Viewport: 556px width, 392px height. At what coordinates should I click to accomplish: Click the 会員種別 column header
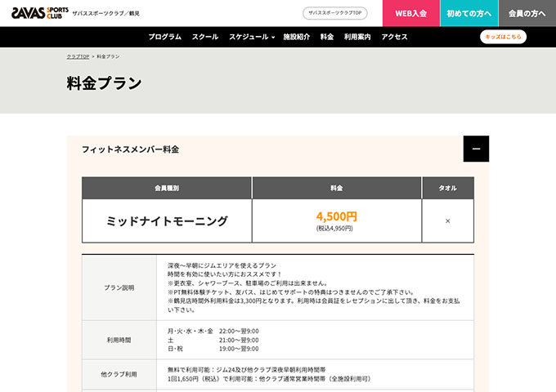(x=167, y=188)
